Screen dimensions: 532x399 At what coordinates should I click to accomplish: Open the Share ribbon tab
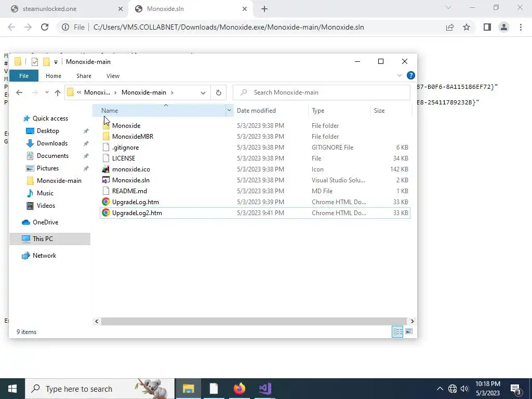point(84,76)
